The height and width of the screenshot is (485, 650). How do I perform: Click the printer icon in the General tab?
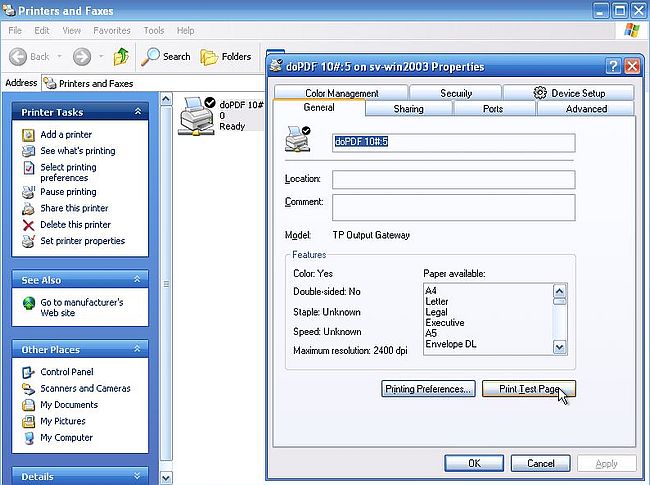(298, 138)
